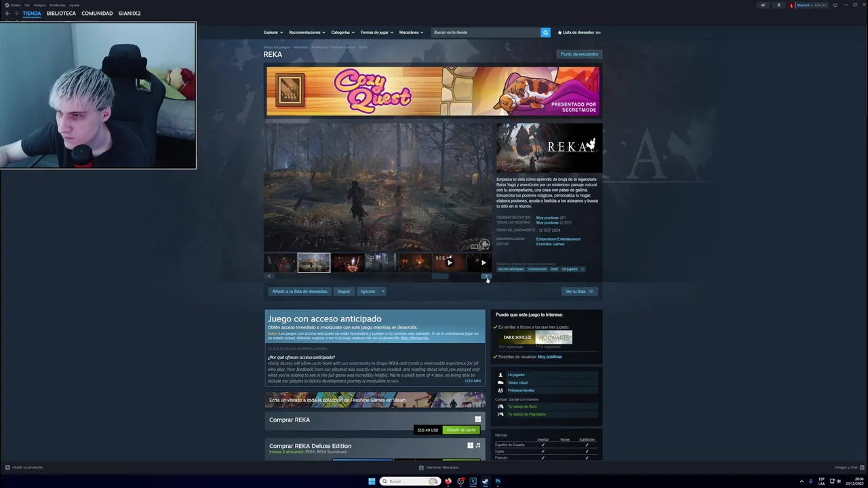Click the plus button after tags
This screenshot has height=488, width=868.
(x=583, y=269)
